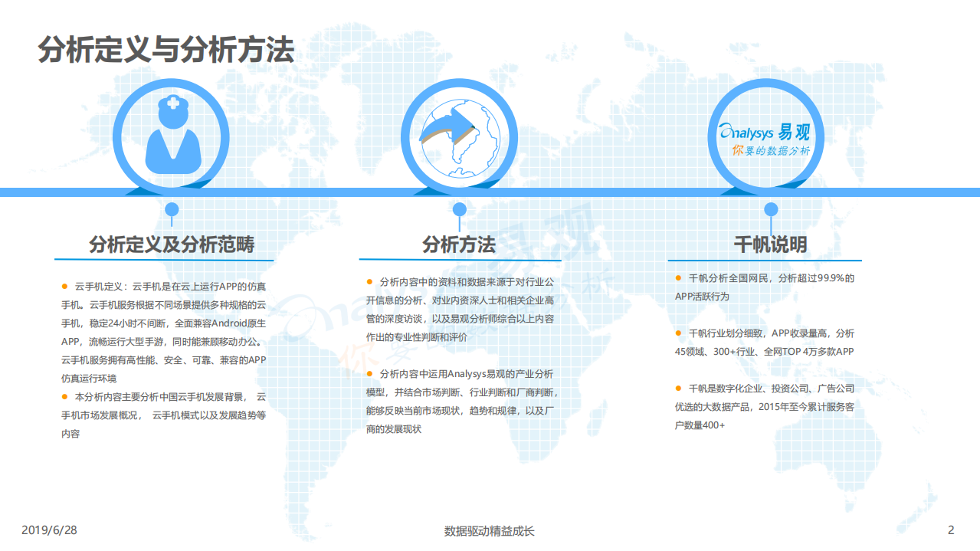Click the footer text 数据驱动精益成长

tap(490, 528)
